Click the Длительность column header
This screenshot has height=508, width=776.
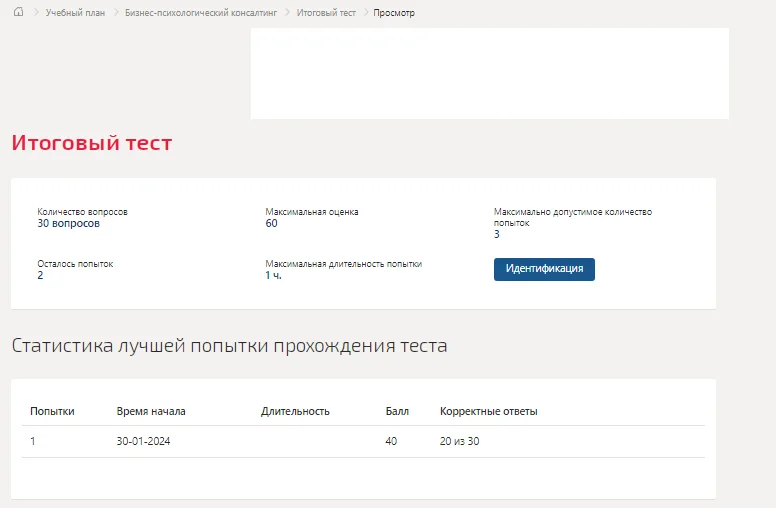click(x=295, y=411)
